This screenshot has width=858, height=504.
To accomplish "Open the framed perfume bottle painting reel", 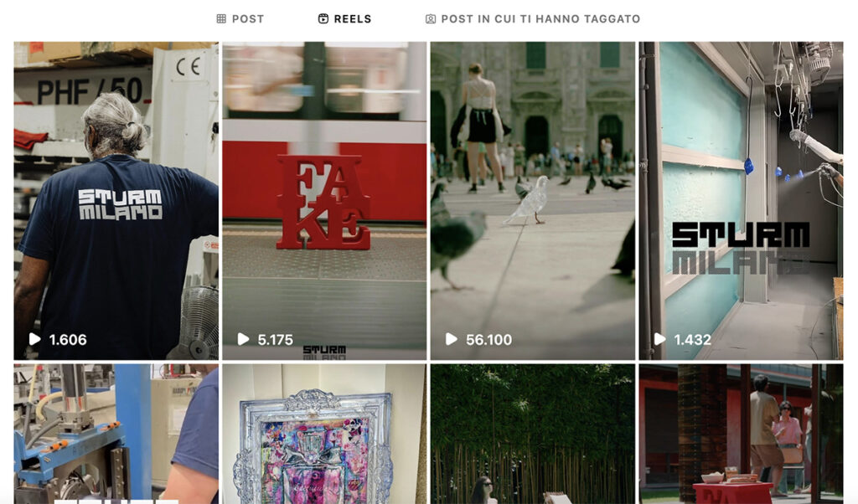I will 324,434.
